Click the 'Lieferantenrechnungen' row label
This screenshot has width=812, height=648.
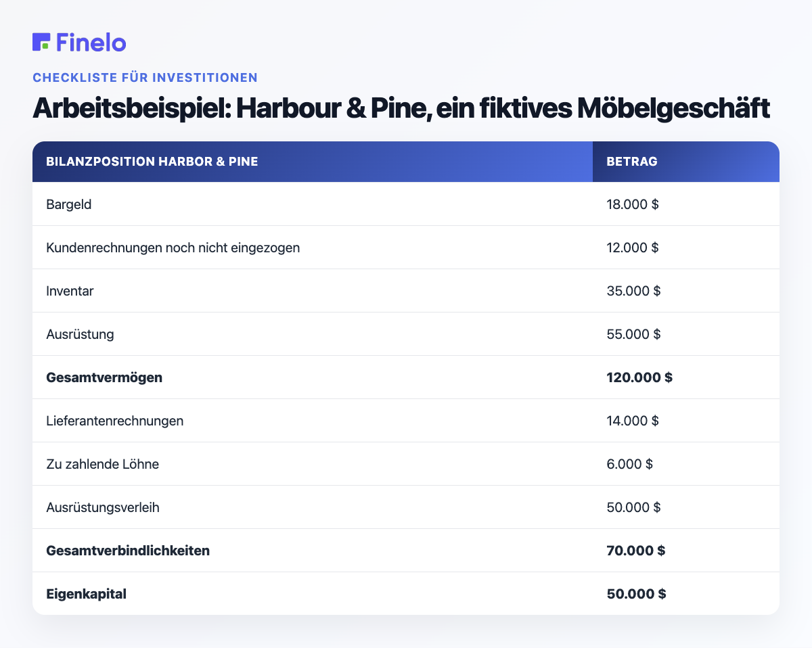pos(115,421)
